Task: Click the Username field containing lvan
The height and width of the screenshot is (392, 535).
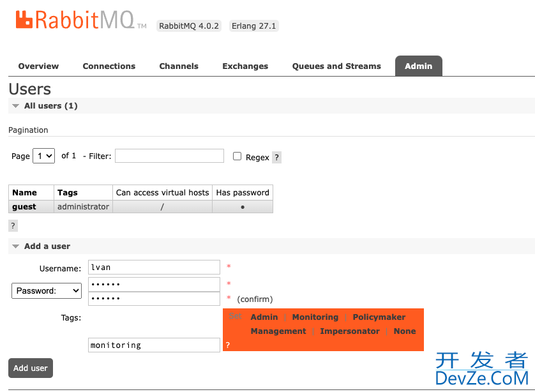Action: pyautogui.click(x=154, y=267)
